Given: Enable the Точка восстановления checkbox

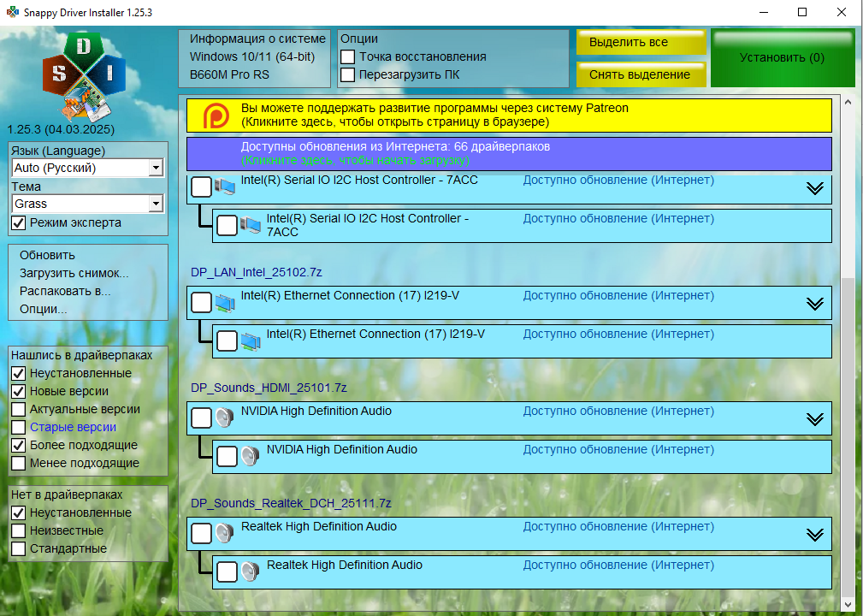Looking at the screenshot, I should click(x=348, y=56).
